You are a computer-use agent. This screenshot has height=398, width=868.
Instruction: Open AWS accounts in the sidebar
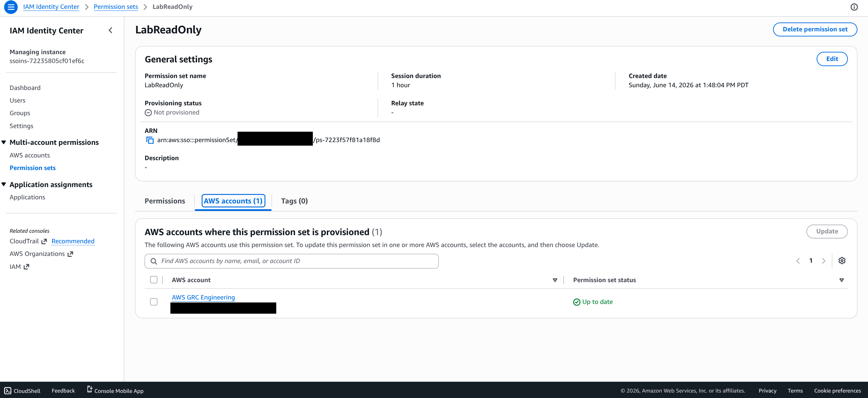click(x=30, y=155)
